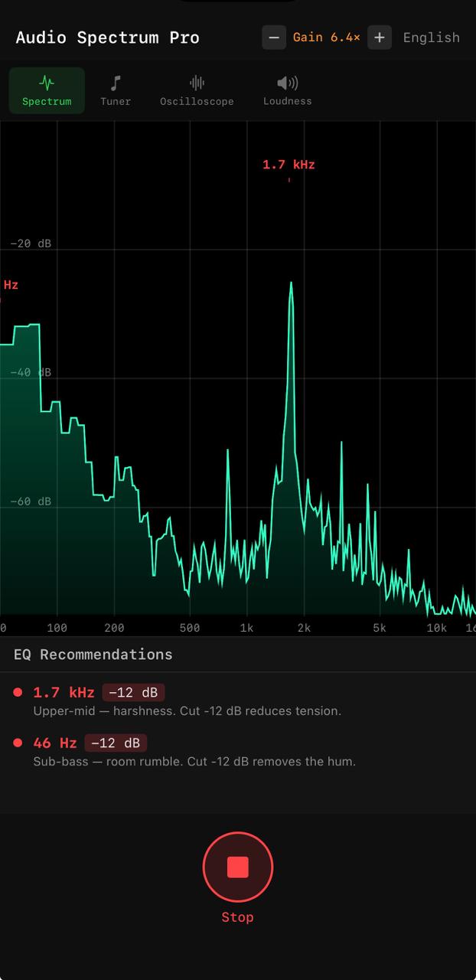
Task: Stop analysis with the red Stop button
Action: pos(238,867)
